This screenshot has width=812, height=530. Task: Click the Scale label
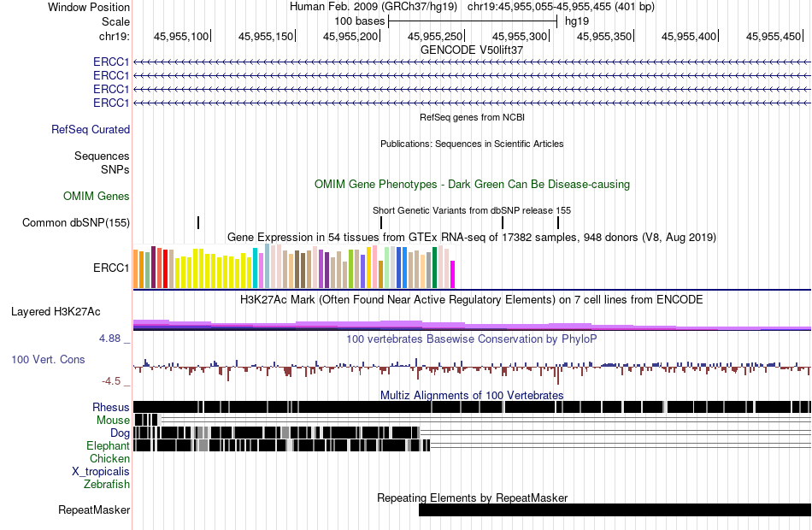115,21
